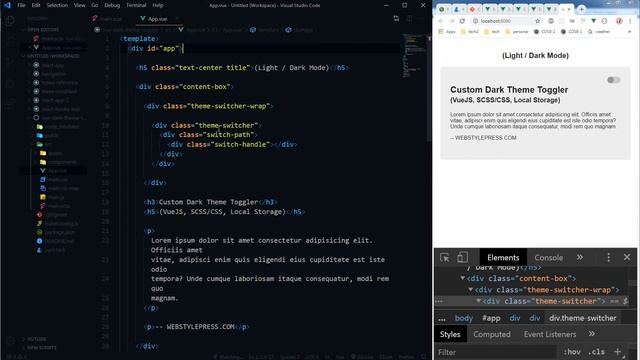640x360 pixels.
Task: Switch to the App.vue editor tab
Action: (x=157, y=19)
